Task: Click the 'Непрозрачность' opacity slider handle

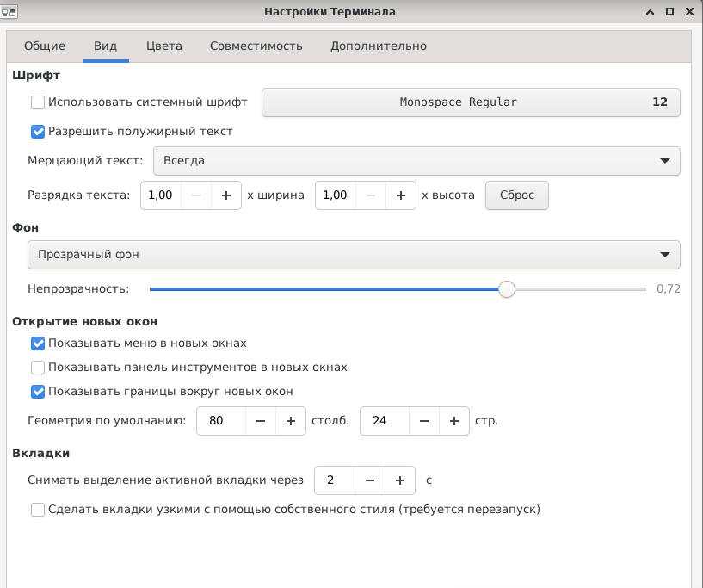Action: click(x=507, y=289)
